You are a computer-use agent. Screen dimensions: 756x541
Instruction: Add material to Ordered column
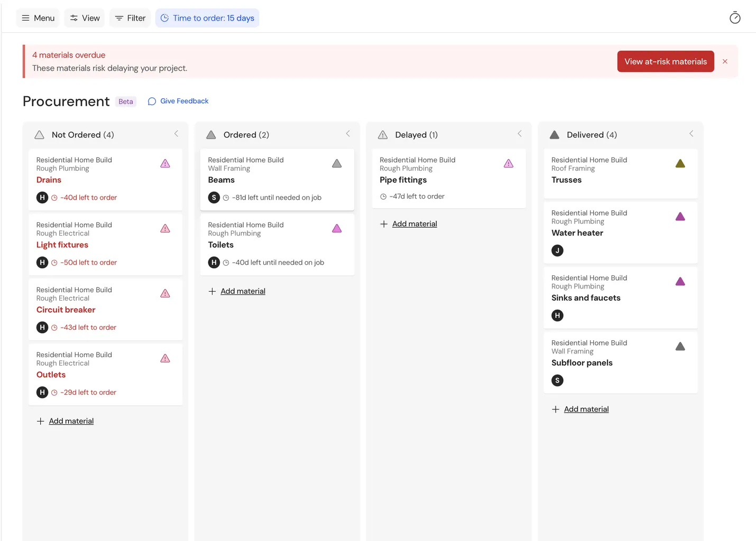237,291
